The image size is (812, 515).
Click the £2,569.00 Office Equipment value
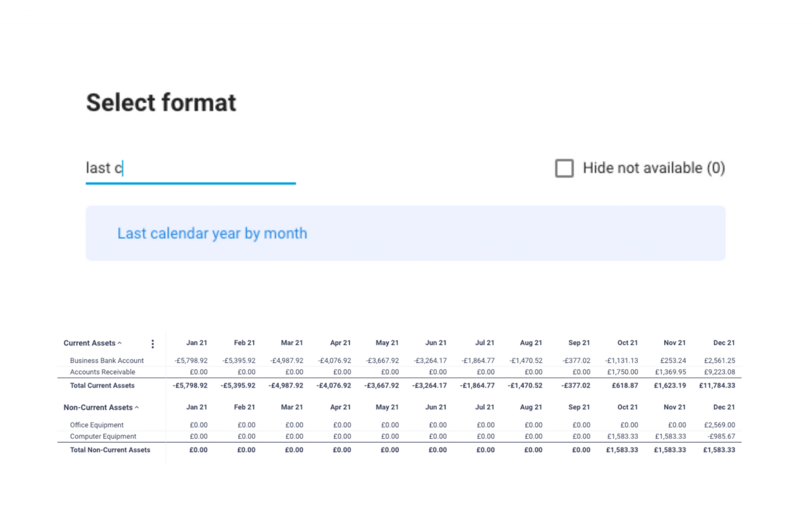pyautogui.click(x=719, y=425)
